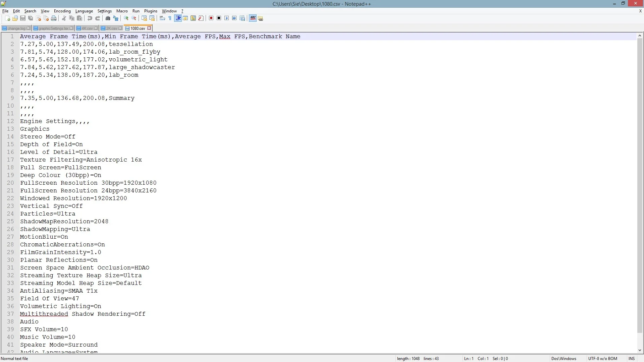
Task: Cut selection with the scissors icon
Action: [64, 18]
